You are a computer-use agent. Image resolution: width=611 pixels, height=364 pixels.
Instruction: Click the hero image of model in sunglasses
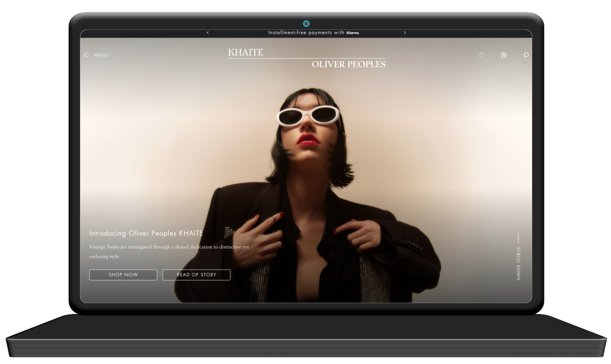pyautogui.click(x=306, y=170)
